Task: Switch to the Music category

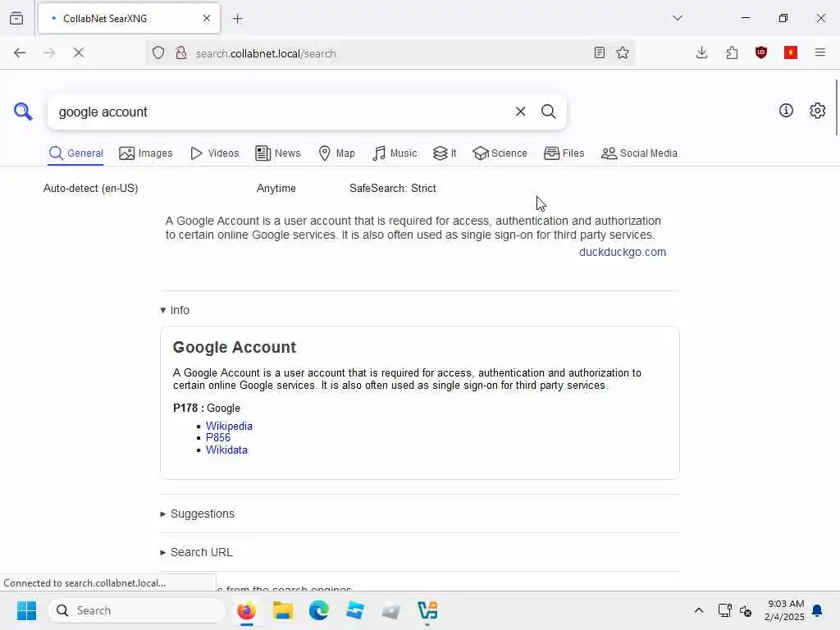Action: click(395, 153)
